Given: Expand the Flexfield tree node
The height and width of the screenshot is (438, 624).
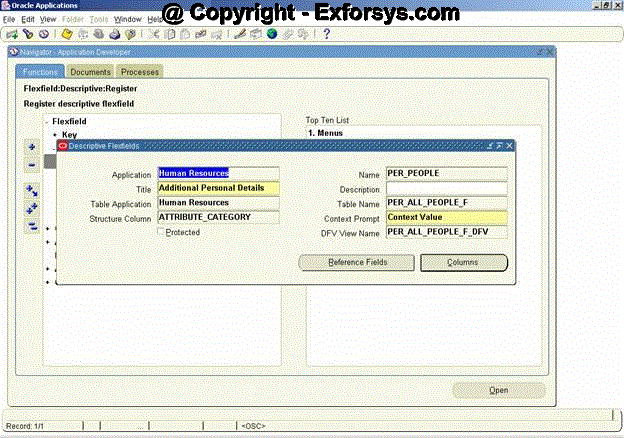Looking at the screenshot, I should click(46, 122).
